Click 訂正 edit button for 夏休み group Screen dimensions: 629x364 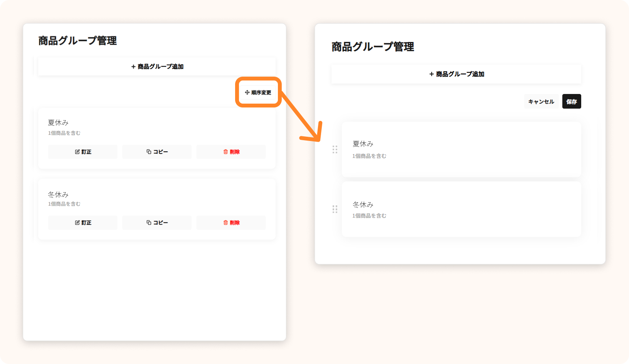tap(83, 152)
